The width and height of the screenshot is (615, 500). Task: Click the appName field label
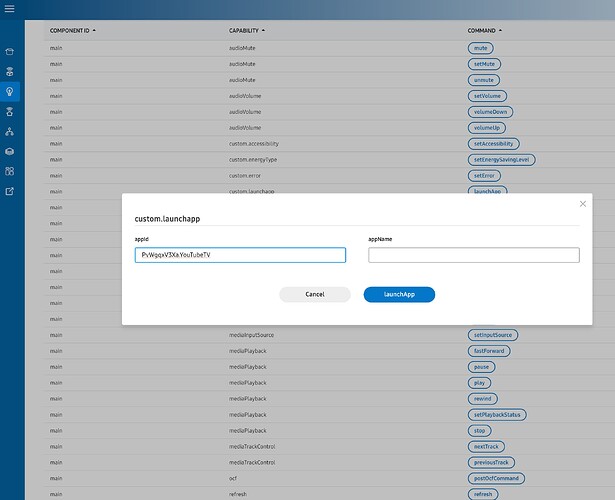pyautogui.click(x=380, y=239)
